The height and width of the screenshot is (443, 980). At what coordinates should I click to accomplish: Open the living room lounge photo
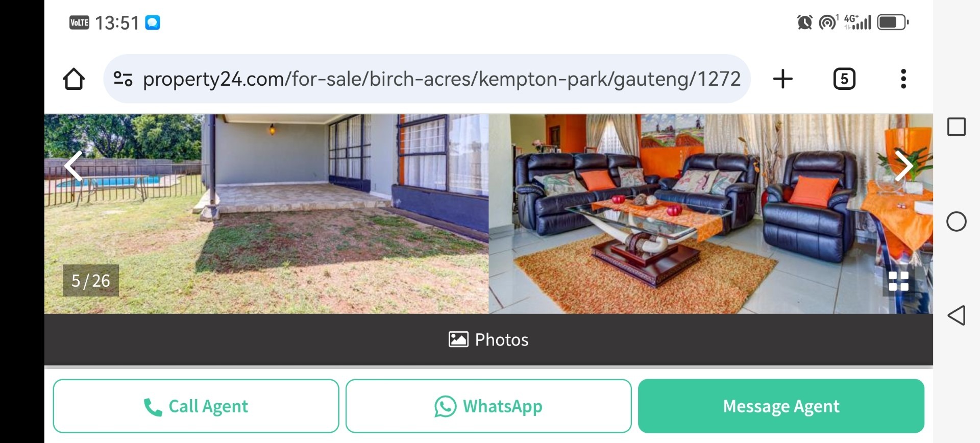(711, 214)
